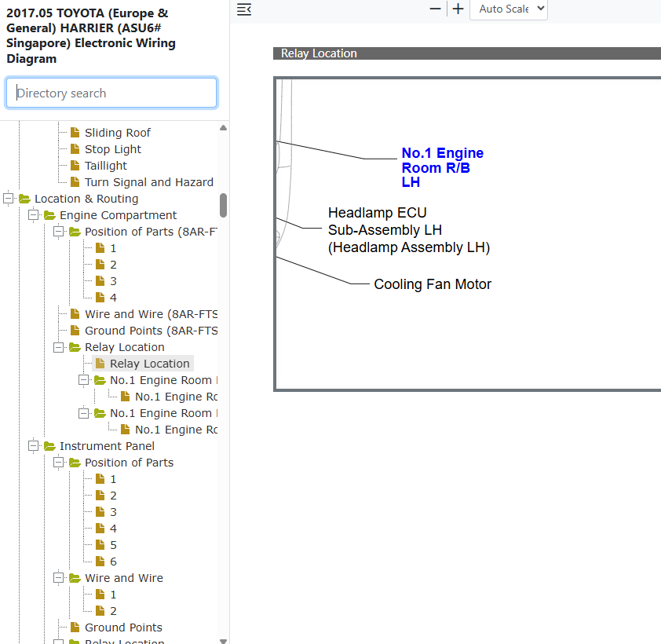
Task: Toggle the sidebar with the menu icon
Action: coord(244,9)
